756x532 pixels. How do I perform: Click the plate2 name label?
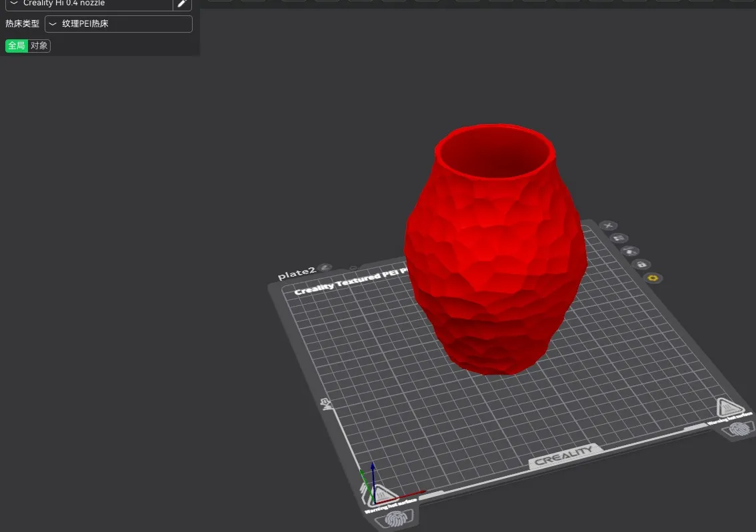coord(296,274)
